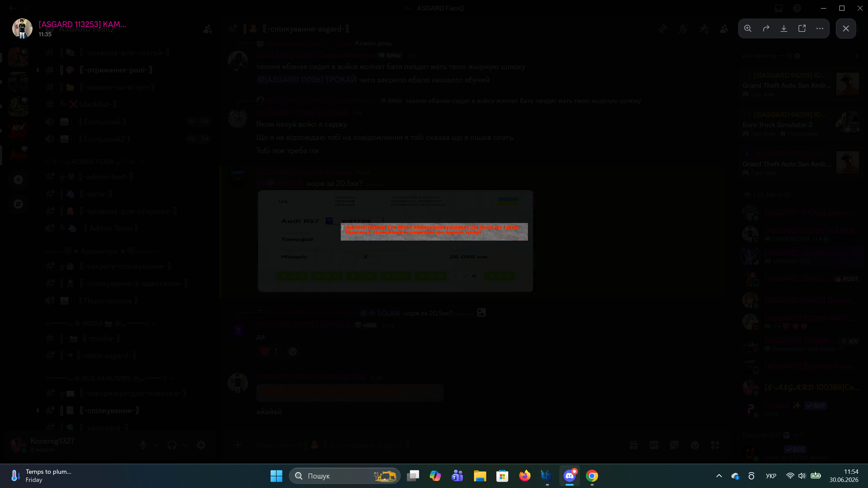The height and width of the screenshot is (488, 868).
Task: Join the dimmed Переговорна voice channel
Action: [127, 301]
